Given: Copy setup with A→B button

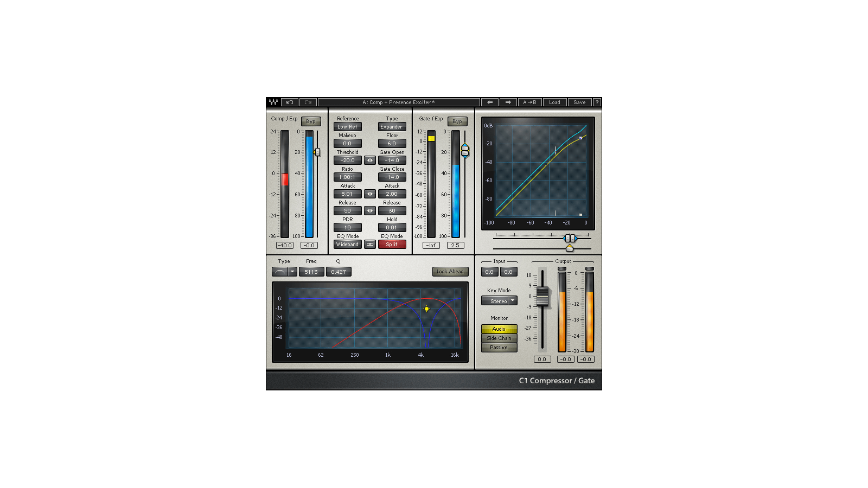Looking at the screenshot, I should (529, 102).
